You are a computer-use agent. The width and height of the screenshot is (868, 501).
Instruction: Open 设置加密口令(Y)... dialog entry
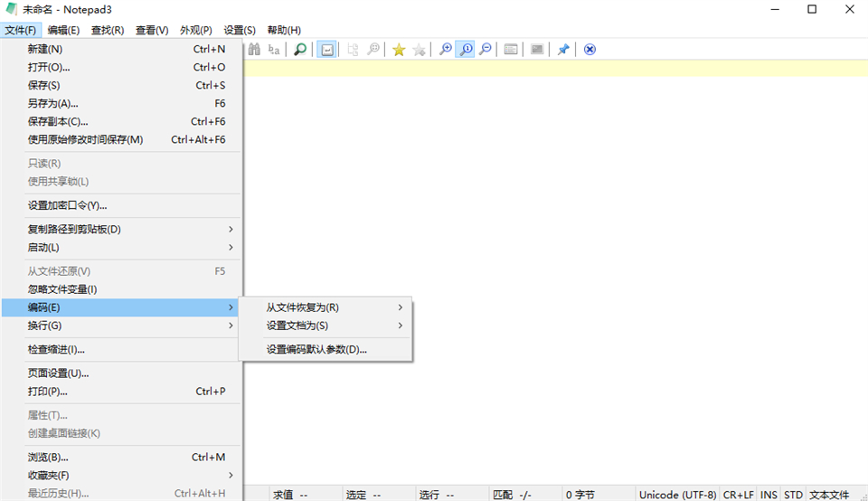[122, 205]
